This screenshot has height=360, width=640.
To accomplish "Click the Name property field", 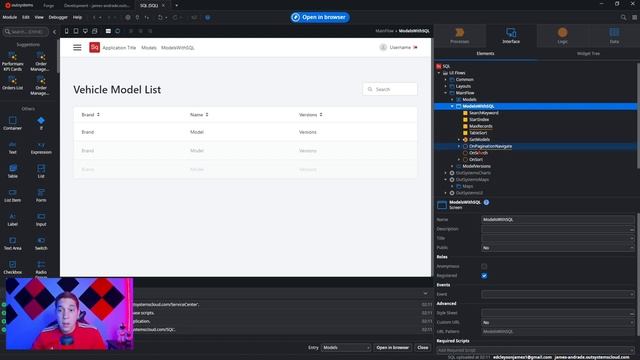I will coord(558,220).
